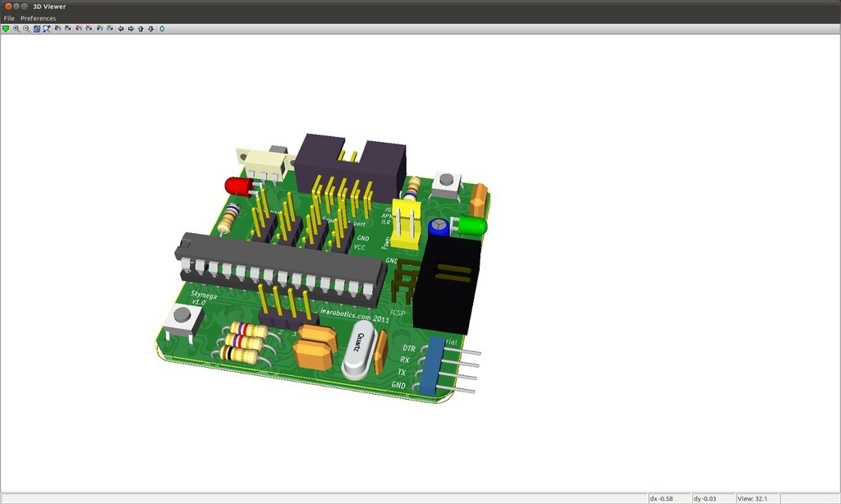Image resolution: width=841 pixels, height=504 pixels.
Task: Redraw the 3D view with the refresh icon
Action: (x=37, y=29)
